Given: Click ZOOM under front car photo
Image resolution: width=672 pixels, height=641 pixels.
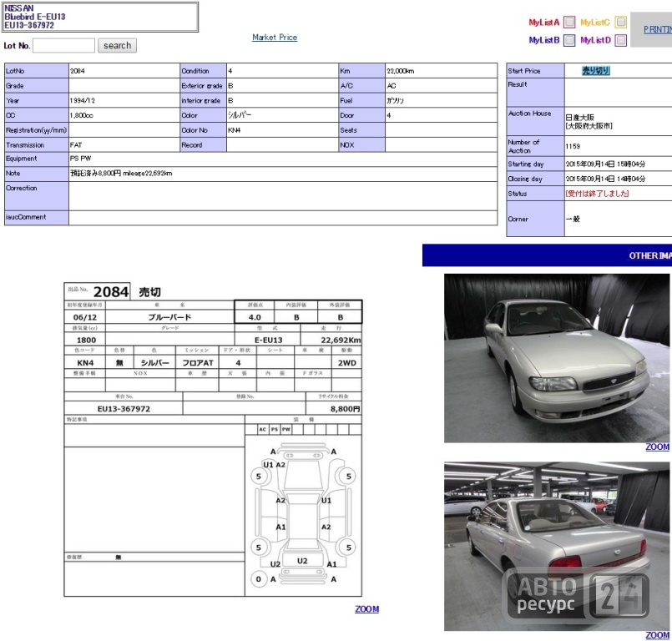Looking at the screenshot, I should pyautogui.click(x=658, y=447).
